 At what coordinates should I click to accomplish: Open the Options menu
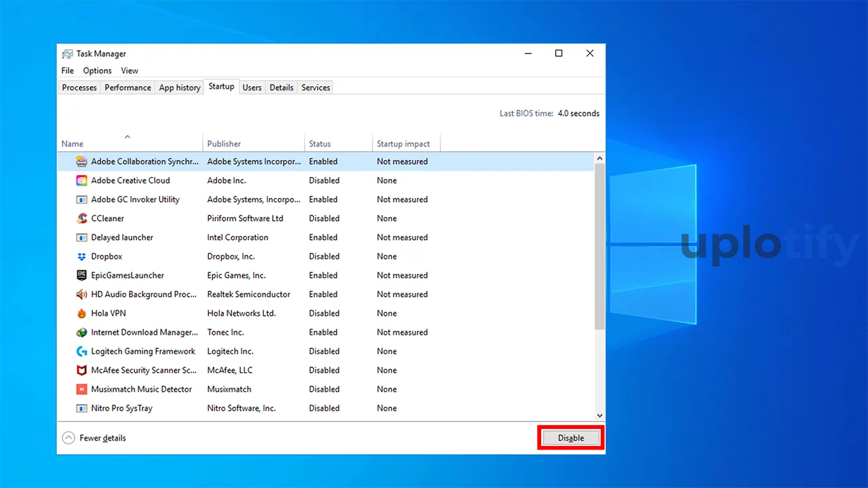click(x=98, y=70)
